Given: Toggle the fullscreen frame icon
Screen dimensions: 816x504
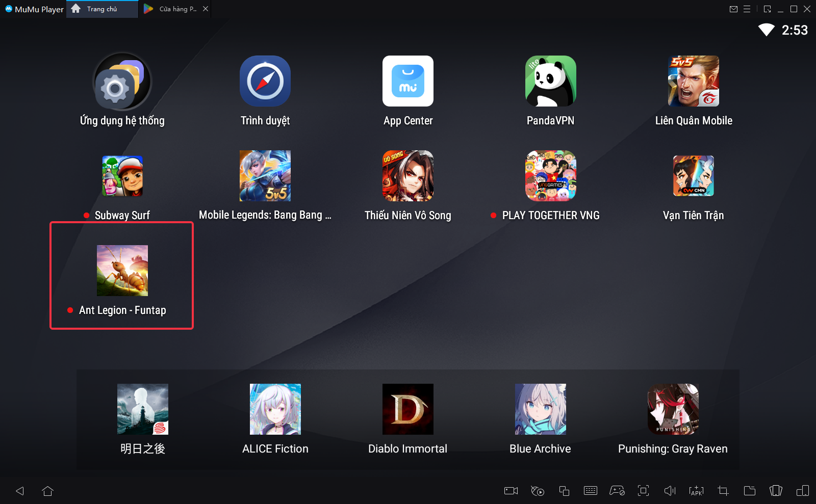Looking at the screenshot, I should tap(643, 491).
